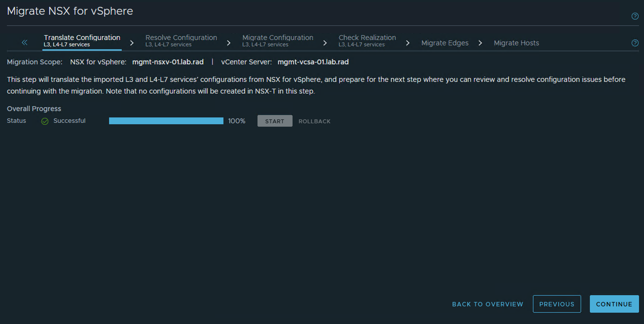Click the chevron after Migrate Edges

point(480,43)
